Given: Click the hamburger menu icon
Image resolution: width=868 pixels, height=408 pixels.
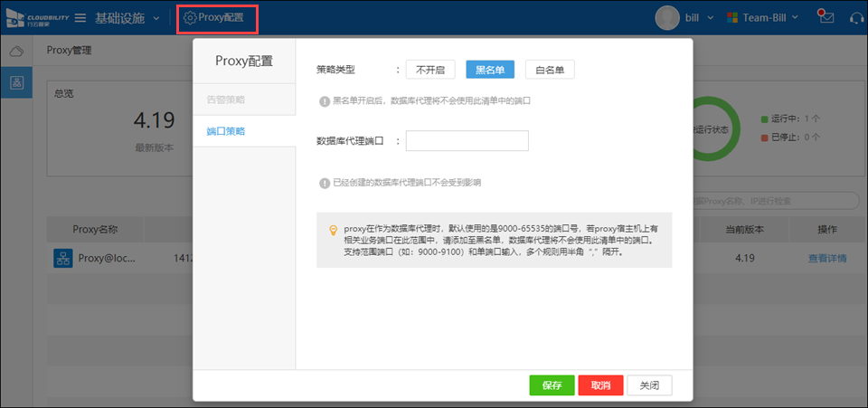Looking at the screenshot, I should click(80, 18).
